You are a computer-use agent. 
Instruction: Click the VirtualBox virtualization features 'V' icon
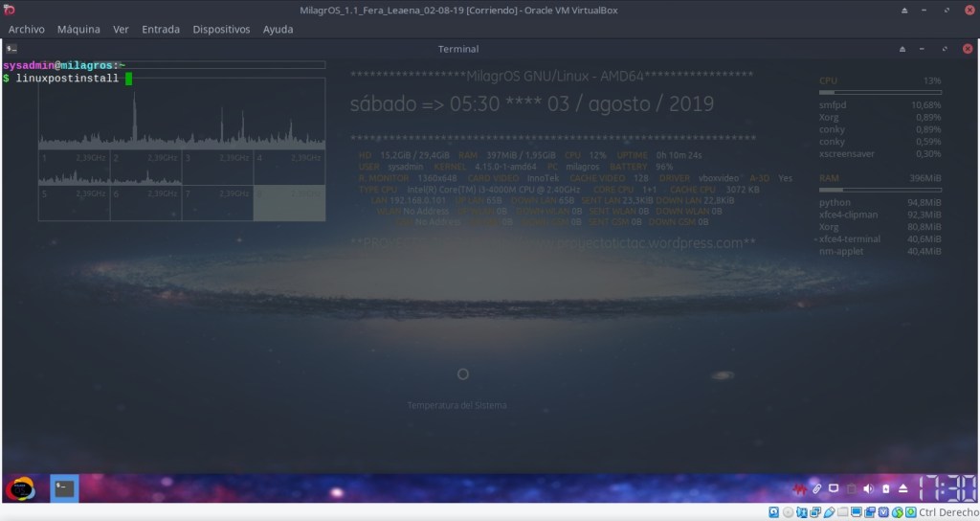click(883, 512)
